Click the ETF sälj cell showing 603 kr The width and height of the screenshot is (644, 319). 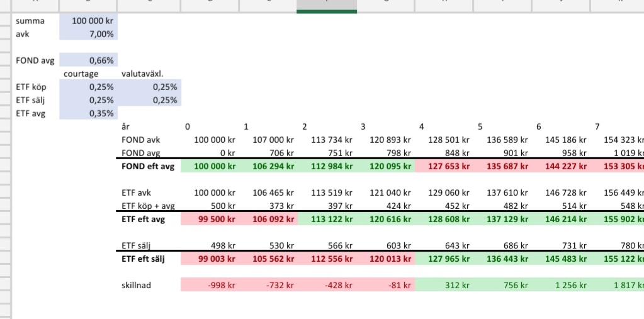click(385, 245)
